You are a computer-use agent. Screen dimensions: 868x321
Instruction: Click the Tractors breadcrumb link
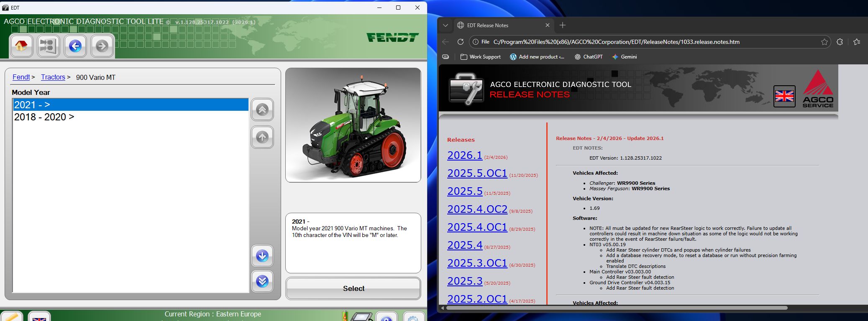[53, 77]
